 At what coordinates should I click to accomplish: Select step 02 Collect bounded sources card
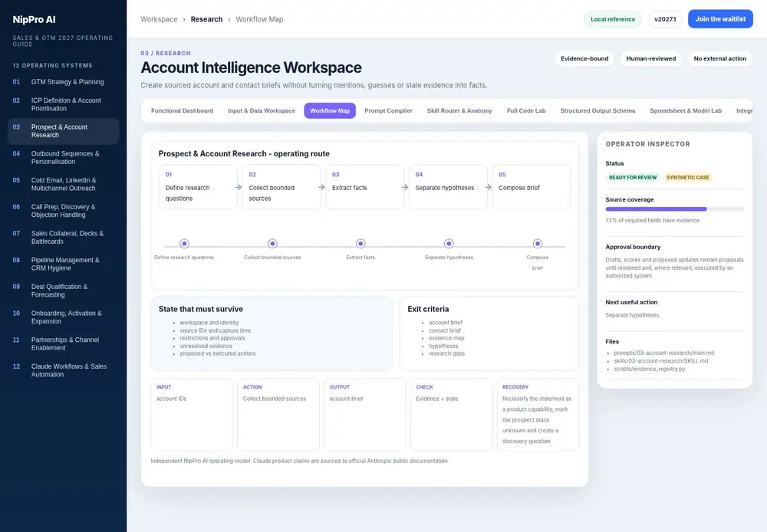pyautogui.click(x=281, y=187)
